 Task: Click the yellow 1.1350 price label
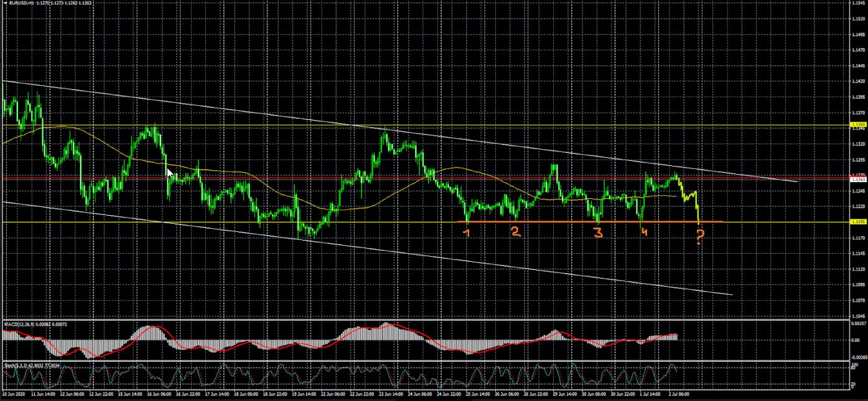pyautogui.click(x=858, y=125)
